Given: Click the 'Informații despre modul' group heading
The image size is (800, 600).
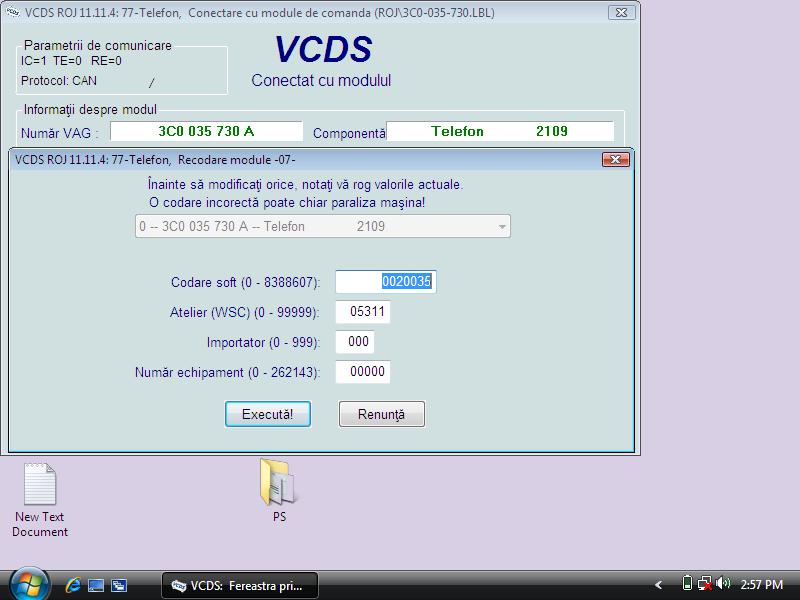Looking at the screenshot, I should (90, 110).
